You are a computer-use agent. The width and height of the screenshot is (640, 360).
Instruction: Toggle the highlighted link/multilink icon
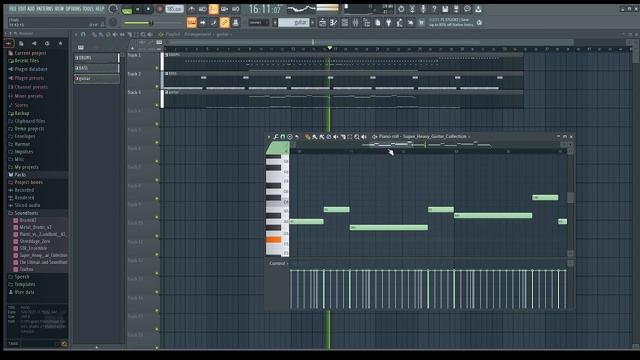pyautogui.click(x=224, y=22)
